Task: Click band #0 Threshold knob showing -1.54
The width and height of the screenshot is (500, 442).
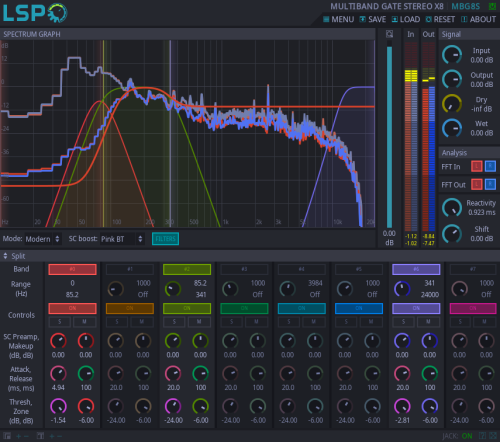Action: tap(58, 406)
